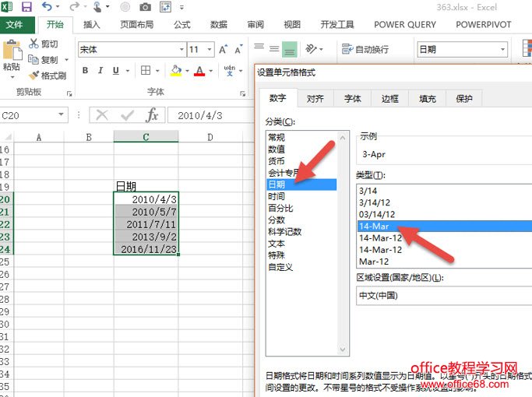
Task: Open the font size dropdown 11
Action: (x=210, y=50)
